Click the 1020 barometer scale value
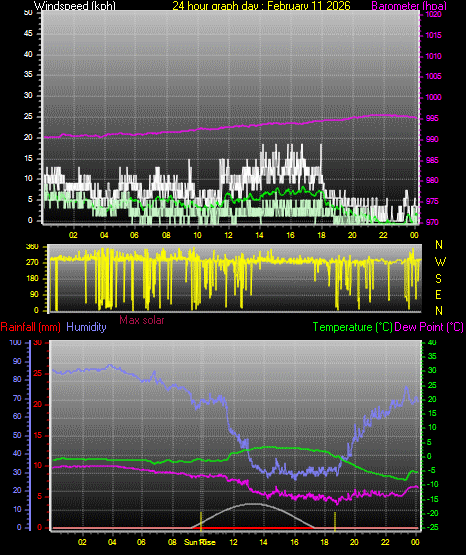 pos(433,15)
